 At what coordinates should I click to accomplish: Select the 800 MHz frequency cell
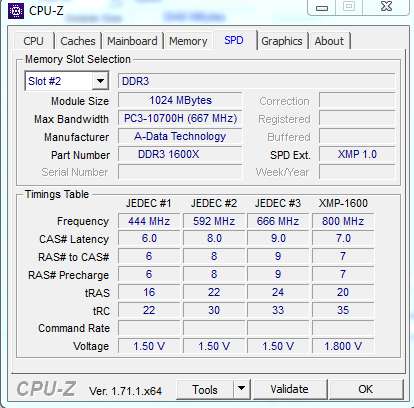pyautogui.click(x=343, y=221)
